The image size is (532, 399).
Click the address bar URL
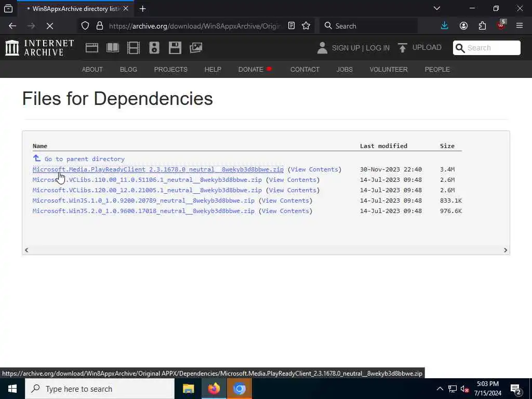[x=194, y=26]
